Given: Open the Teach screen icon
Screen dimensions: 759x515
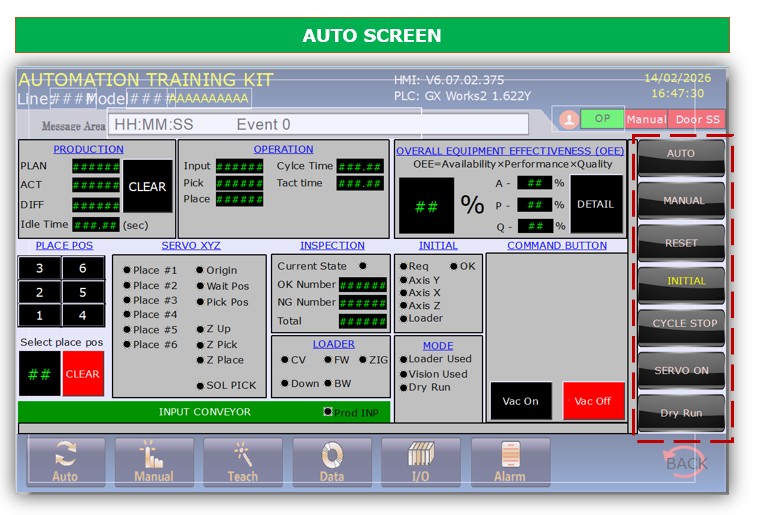Looking at the screenshot, I should point(243,462).
